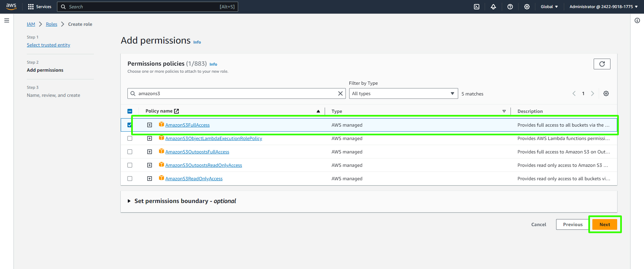Click page number 1 in pagination
This screenshot has height=269, width=644.
pyautogui.click(x=583, y=93)
